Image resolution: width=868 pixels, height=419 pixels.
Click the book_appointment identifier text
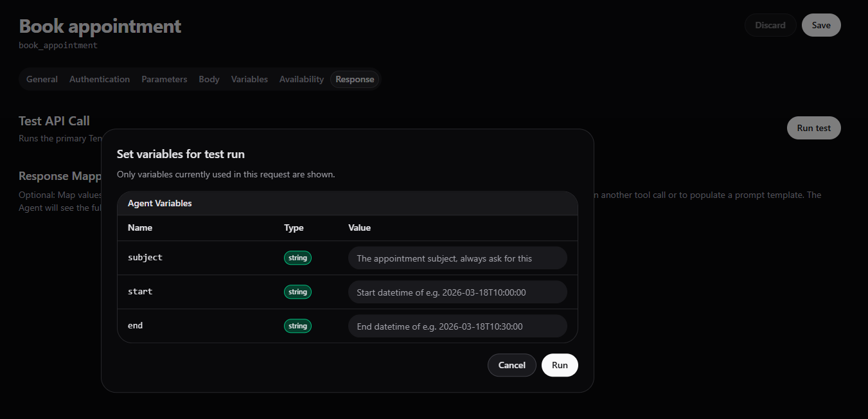pyautogui.click(x=58, y=46)
